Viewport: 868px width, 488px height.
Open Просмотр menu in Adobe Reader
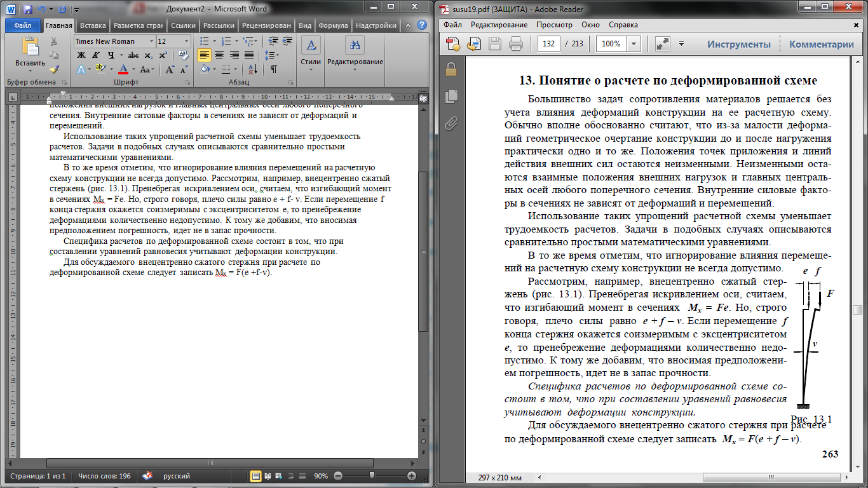click(554, 25)
